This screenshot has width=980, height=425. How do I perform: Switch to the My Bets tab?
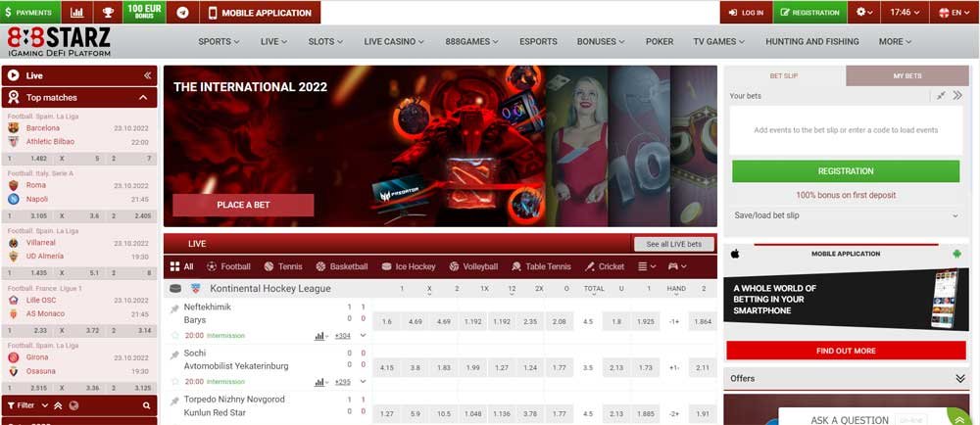point(906,75)
